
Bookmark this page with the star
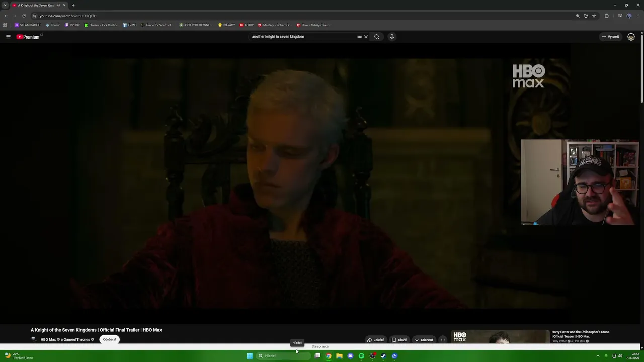(x=594, y=16)
